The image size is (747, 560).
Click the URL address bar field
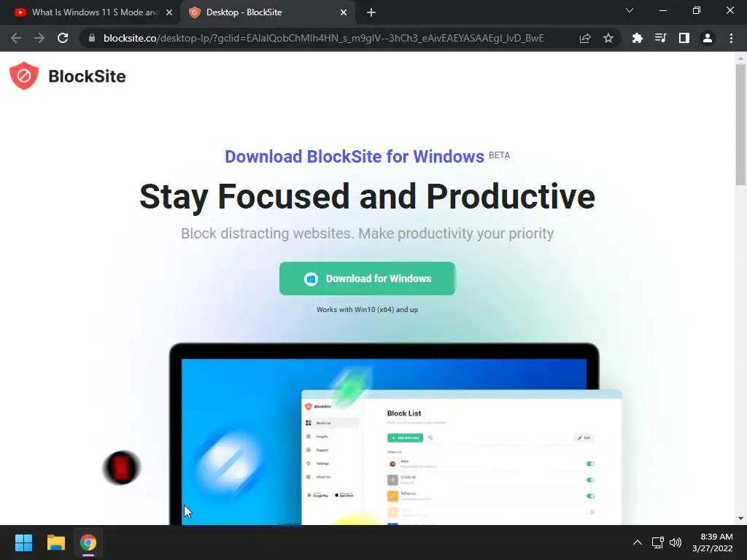(322, 38)
